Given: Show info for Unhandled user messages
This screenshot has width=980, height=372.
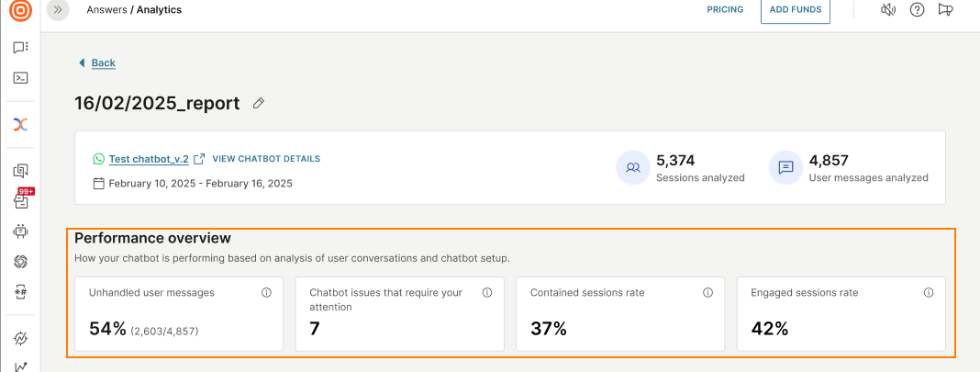Looking at the screenshot, I should (x=267, y=293).
